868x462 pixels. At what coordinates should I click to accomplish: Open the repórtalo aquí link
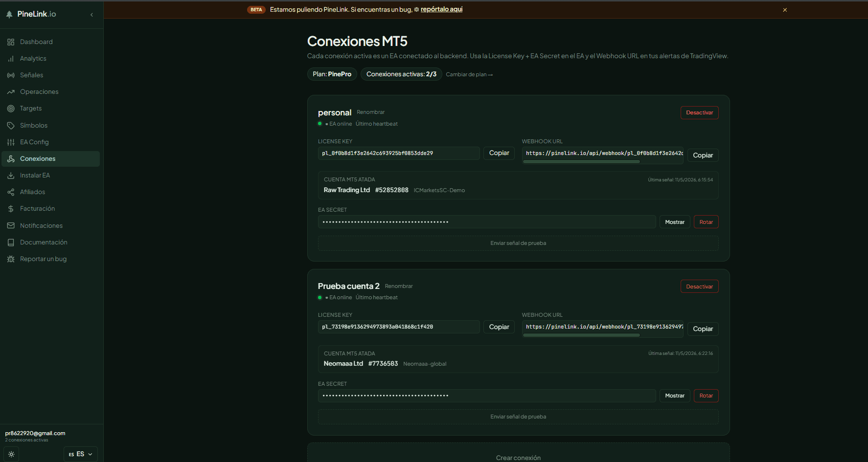pyautogui.click(x=441, y=9)
